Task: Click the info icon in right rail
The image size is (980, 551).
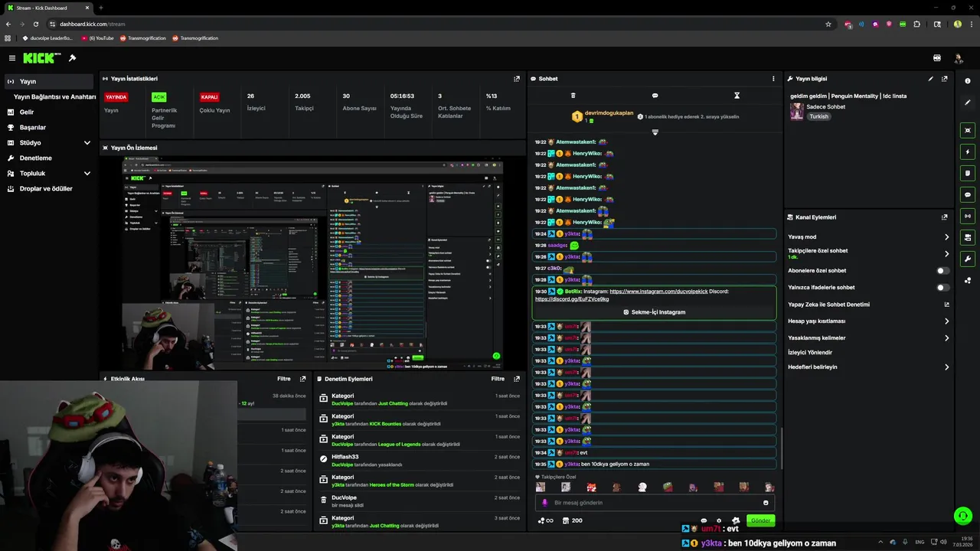Action: (x=968, y=81)
